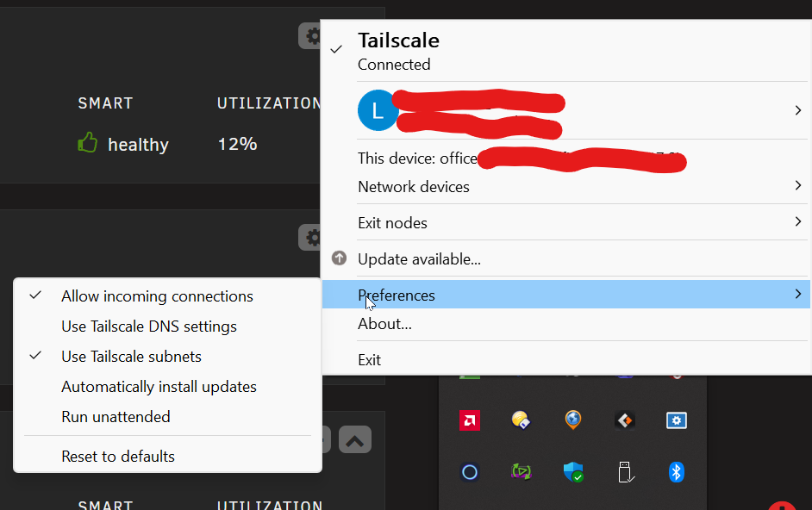
Task: Open the About dialog entry
Action: point(566,324)
